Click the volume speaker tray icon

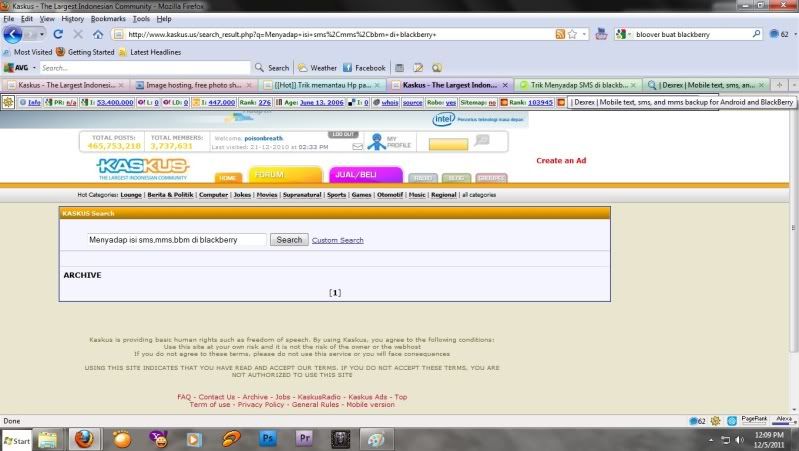tap(739, 440)
